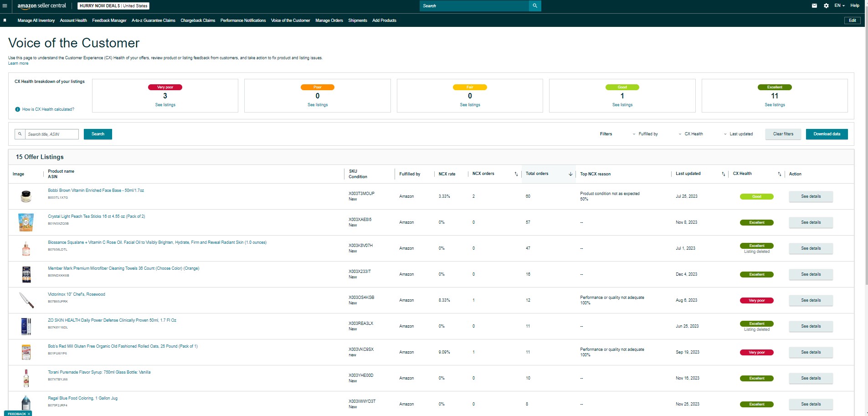Click Good badge in Bobbi Brown row

(x=756, y=196)
